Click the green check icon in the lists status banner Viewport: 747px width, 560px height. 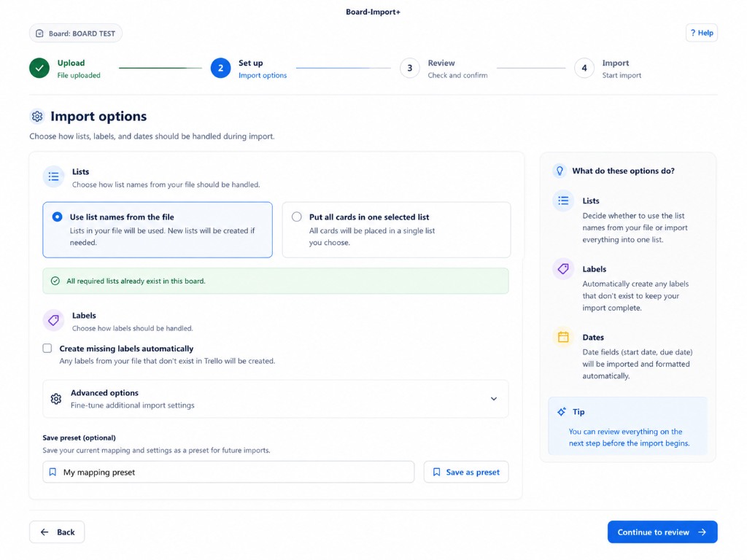pos(55,281)
